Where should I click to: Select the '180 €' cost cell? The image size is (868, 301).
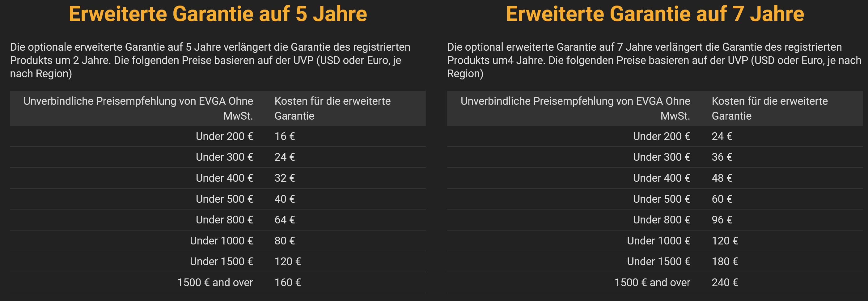pyautogui.click(x=725, y=261)
